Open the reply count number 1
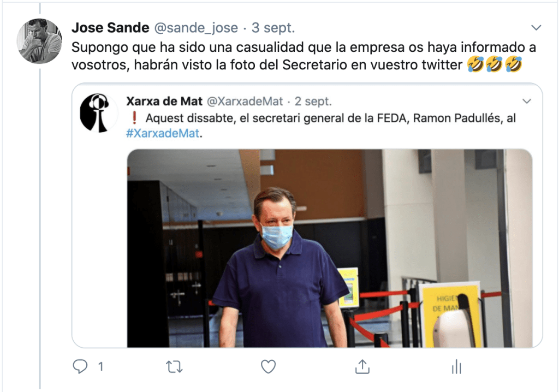The image size is (559, 392). point(101,367)
